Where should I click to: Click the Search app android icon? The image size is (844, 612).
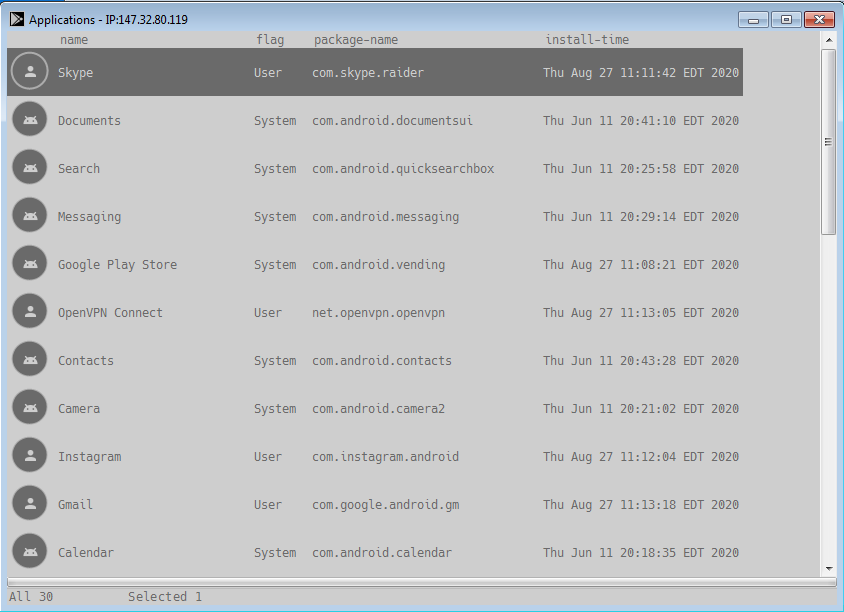pos(30,167)
